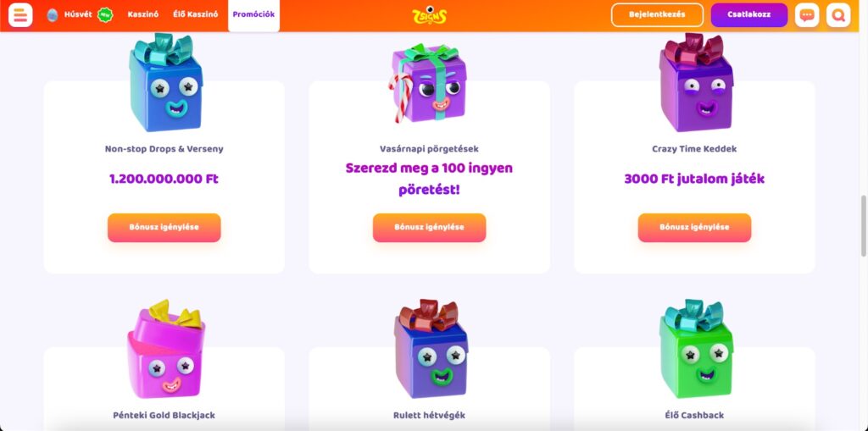Click the pink open gift box mascot
The width and height of the screenshot is (868, 431).
coord(166,349)
